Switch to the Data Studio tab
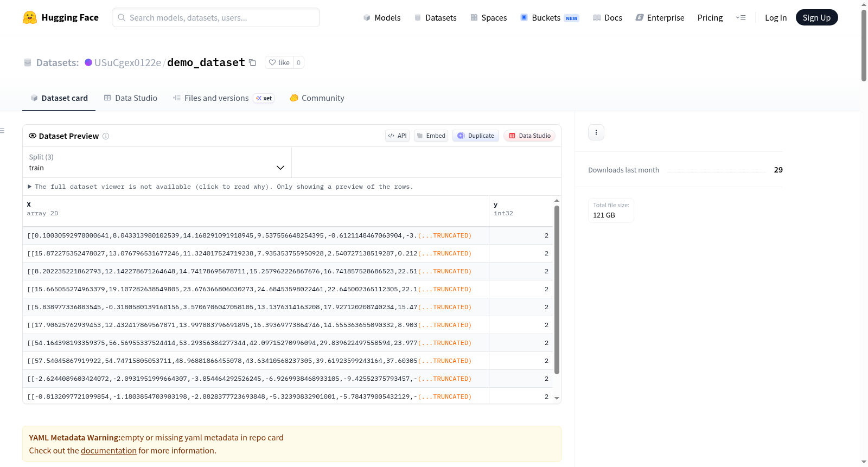Screen dimensions: 868x467 coord(131,98)
